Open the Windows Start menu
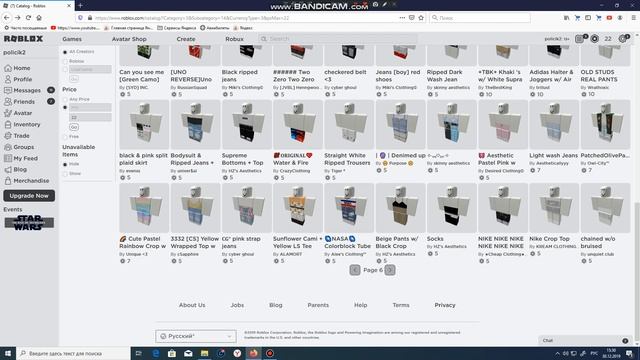 pos(8,353)
